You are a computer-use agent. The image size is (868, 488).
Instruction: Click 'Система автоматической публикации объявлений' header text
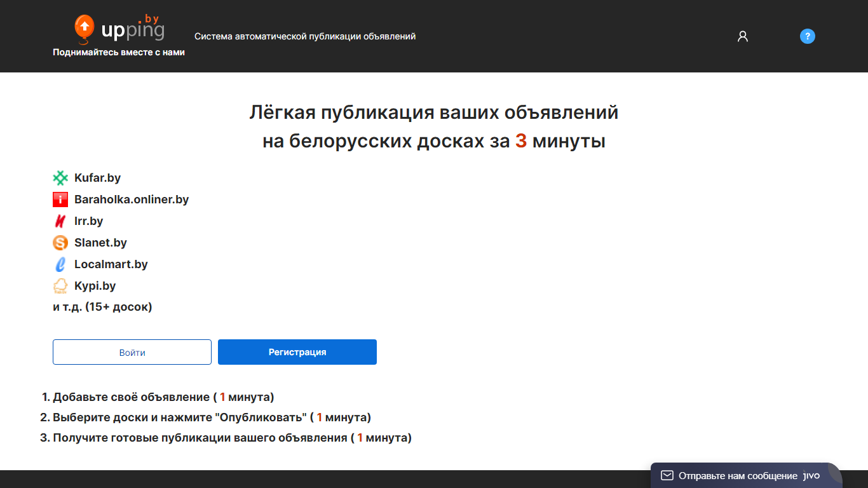(x=305, y=36)
